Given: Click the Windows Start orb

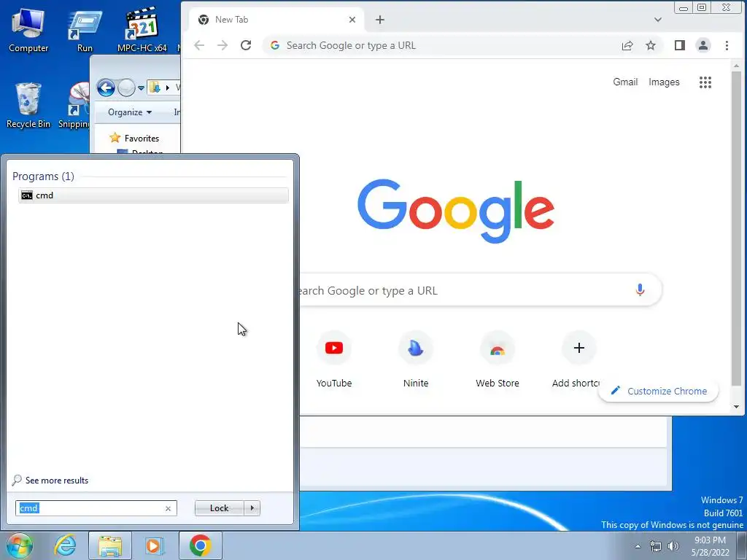Looking at the screenshot, I should [20, 545].
